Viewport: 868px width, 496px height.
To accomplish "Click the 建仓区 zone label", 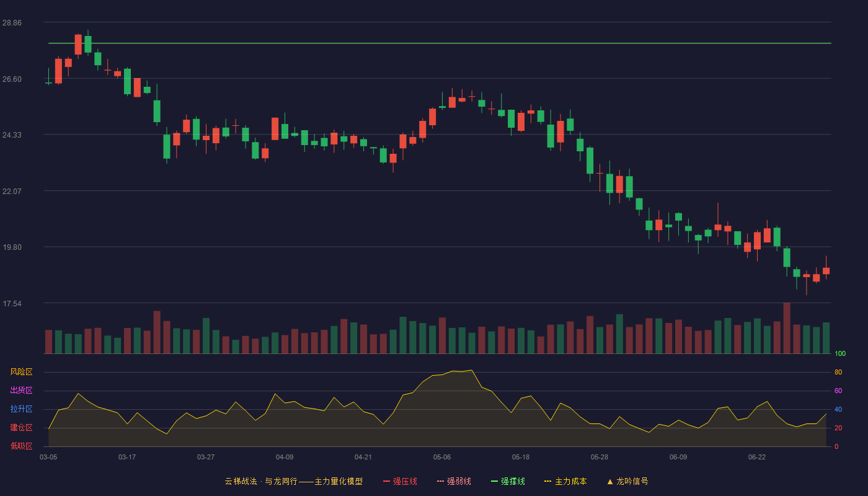I will tap(21, 428).
